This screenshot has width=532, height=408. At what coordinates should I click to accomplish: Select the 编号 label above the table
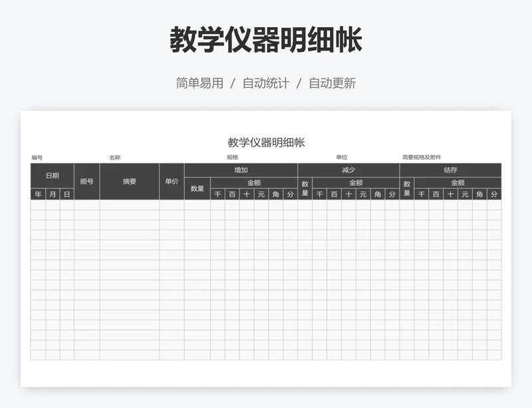[x=37, y=157]
